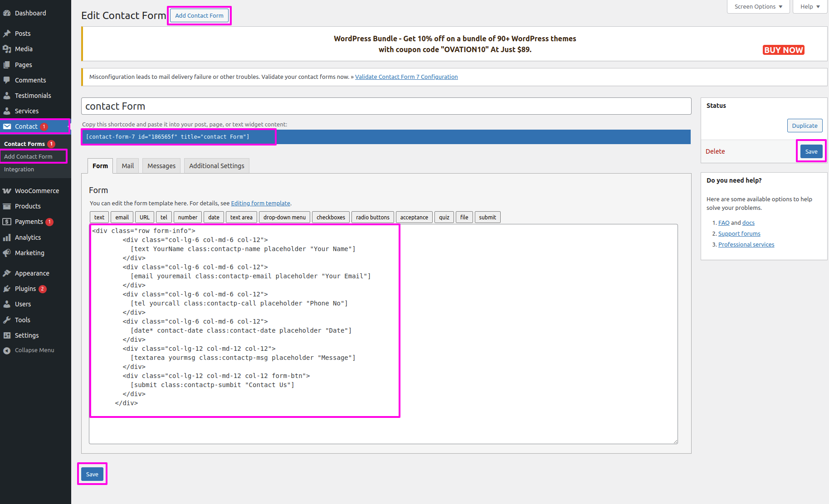Click the Appearance paintbrush icon
The image size is (829, 504).
(7, 273)
